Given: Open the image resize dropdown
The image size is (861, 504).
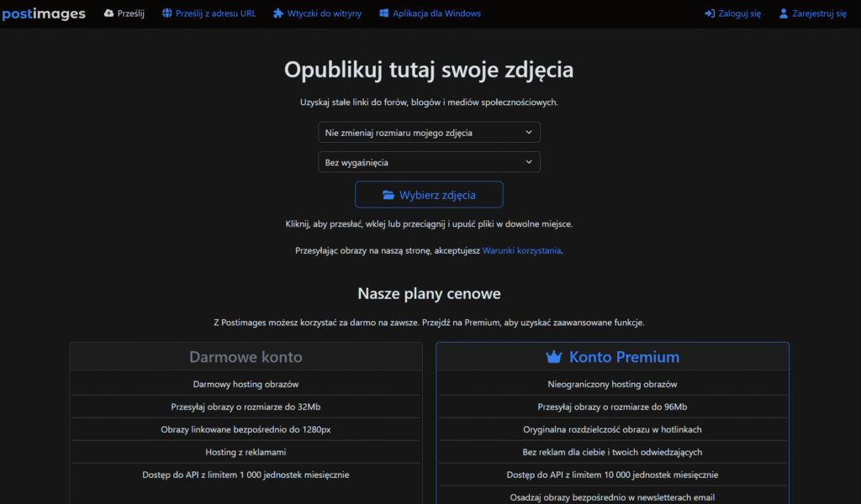Looking at the screenshot, I should 429,132.
